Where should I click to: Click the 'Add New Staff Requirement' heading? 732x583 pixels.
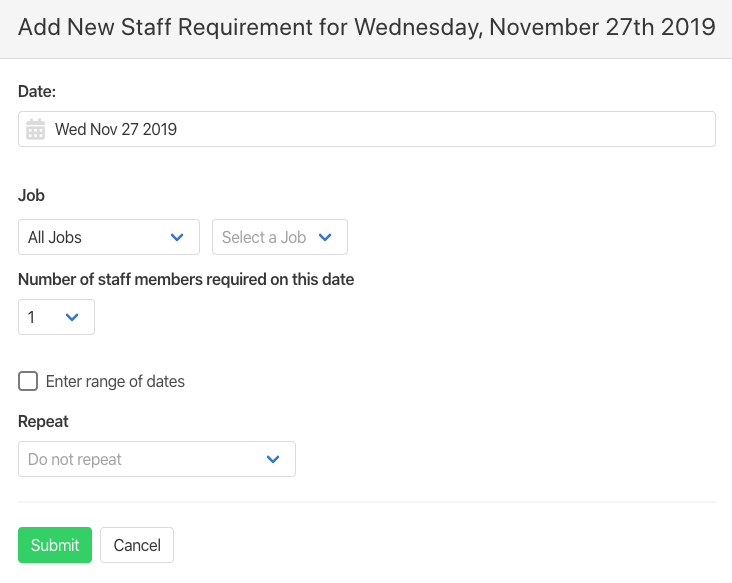[x=366, y=27]
